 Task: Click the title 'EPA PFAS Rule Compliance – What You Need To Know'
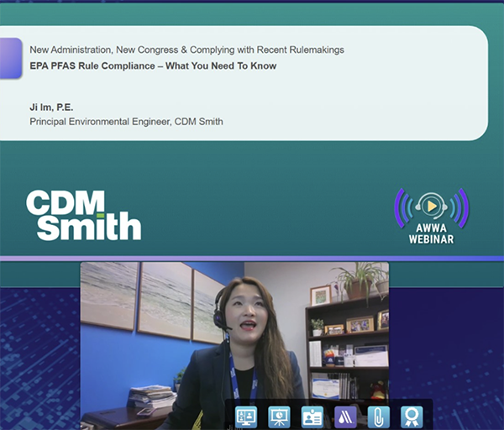(x=153, y=66)
